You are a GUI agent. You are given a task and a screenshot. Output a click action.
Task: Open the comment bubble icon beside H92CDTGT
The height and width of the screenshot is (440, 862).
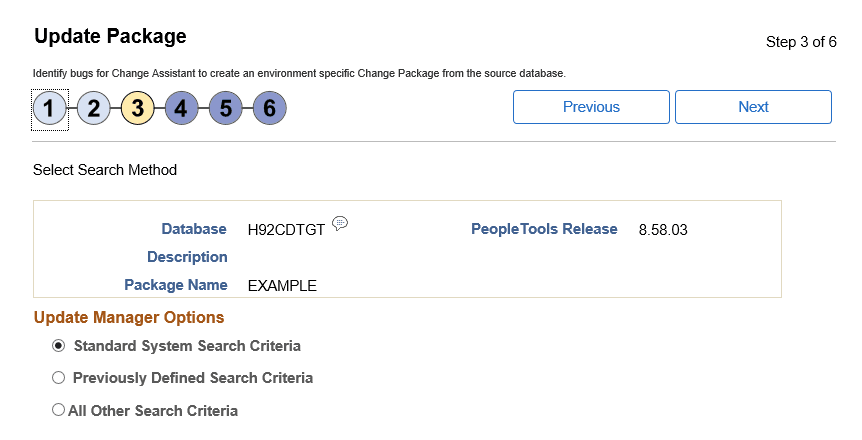point(340,223)
